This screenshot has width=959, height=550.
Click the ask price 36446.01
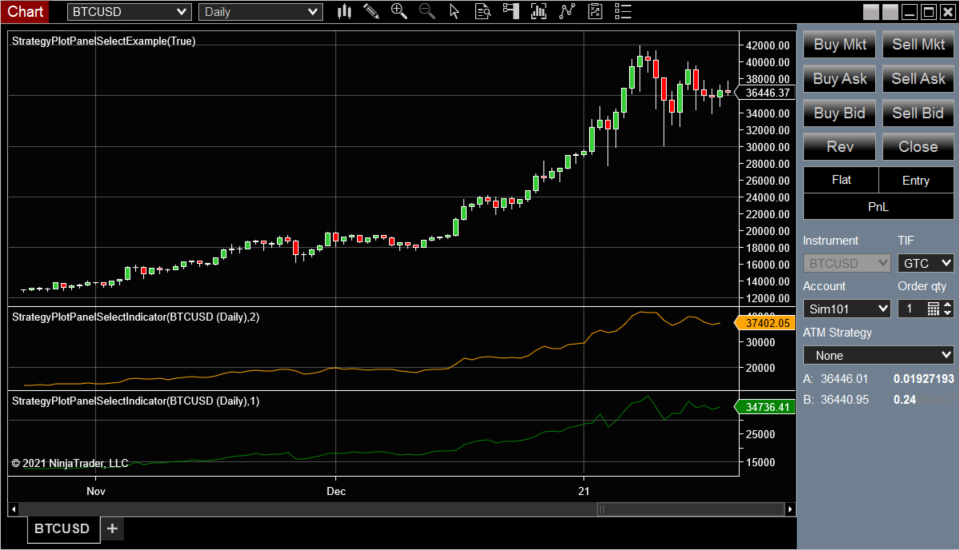pos(844,379)
